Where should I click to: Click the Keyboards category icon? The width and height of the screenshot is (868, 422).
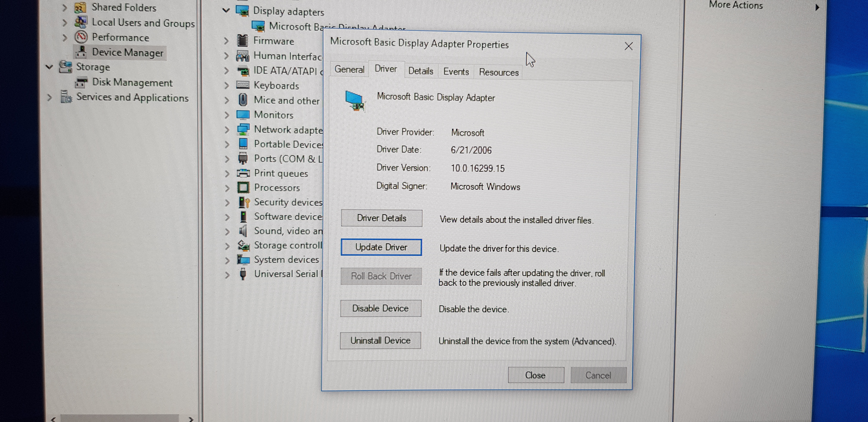tap(243, 85)
